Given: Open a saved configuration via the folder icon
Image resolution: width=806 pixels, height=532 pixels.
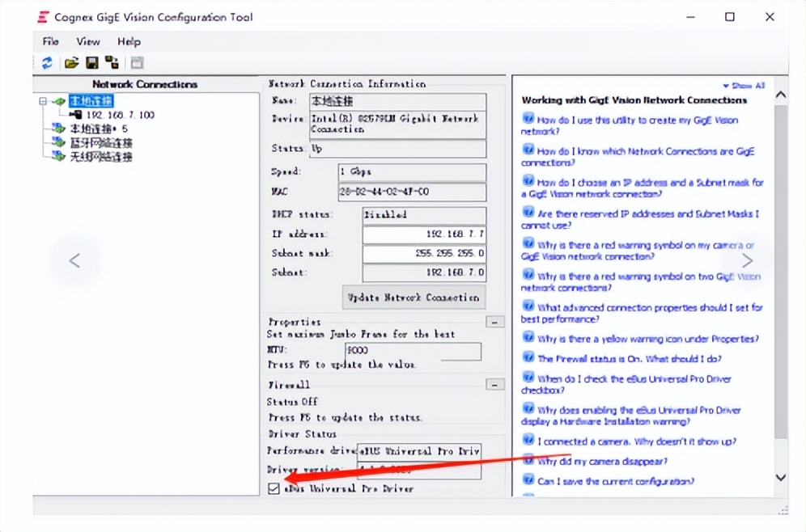Looking at the screenshot, I should coord(71,62).
